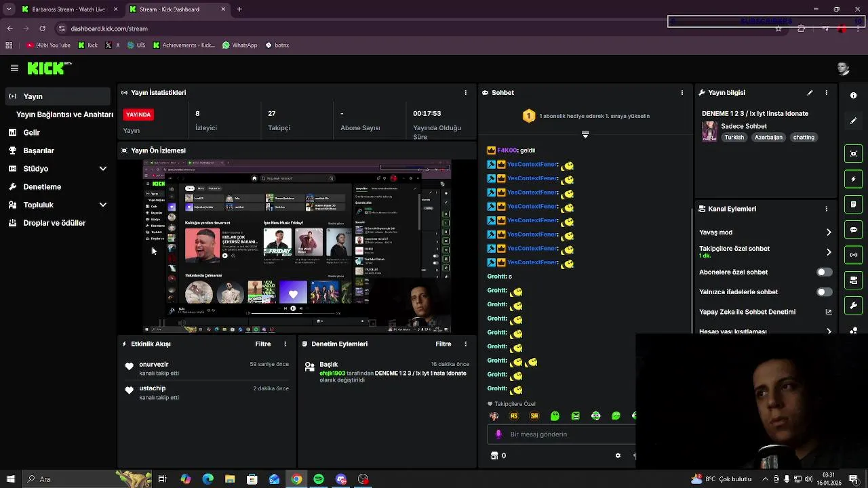
Task: Open the Yayın bilgisi three-dot menu
Action: point(826,93)
